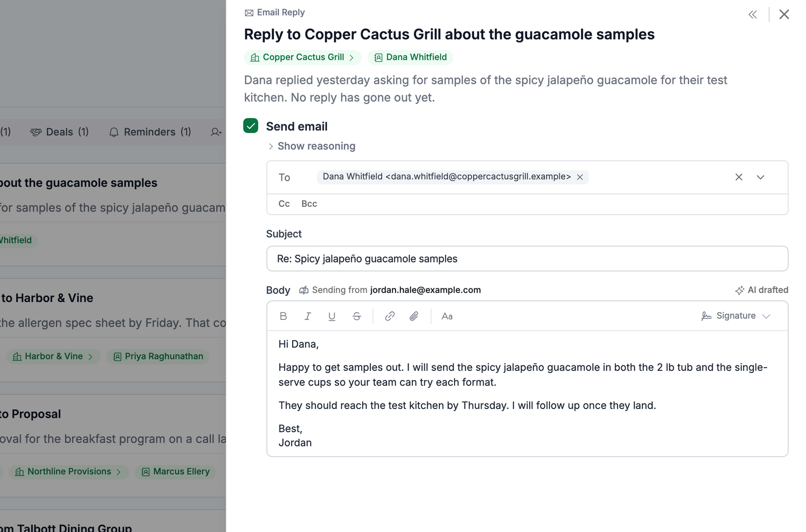Clear all recipients in To field
Image resolution: width=806 pixels, height=532 pixels.
pos(738,177)
